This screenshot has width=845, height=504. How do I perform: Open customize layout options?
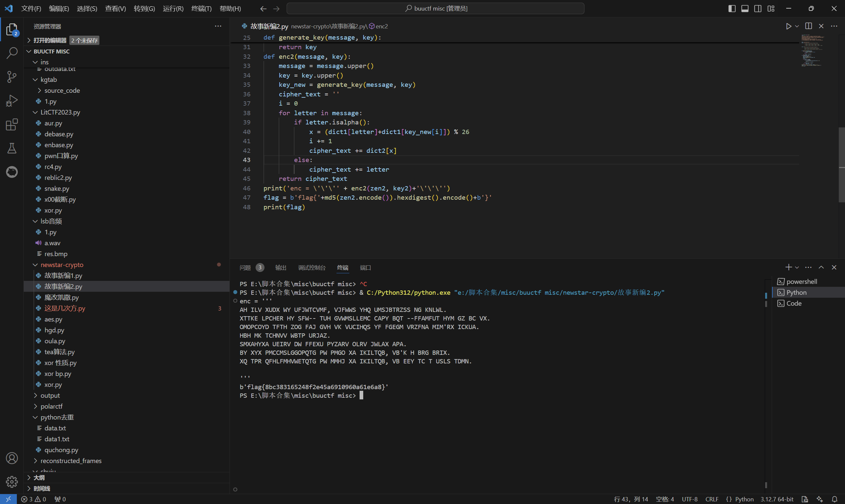point(771,9)
